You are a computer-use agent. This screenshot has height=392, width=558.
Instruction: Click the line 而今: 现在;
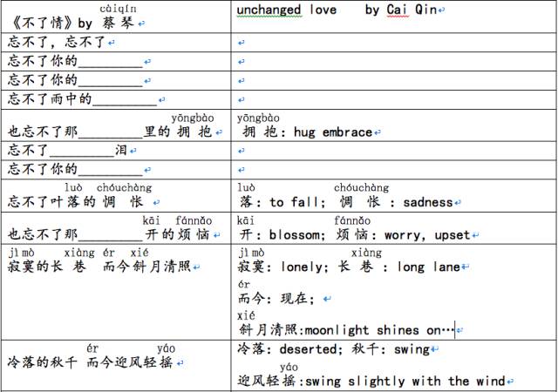coord(276,299)
